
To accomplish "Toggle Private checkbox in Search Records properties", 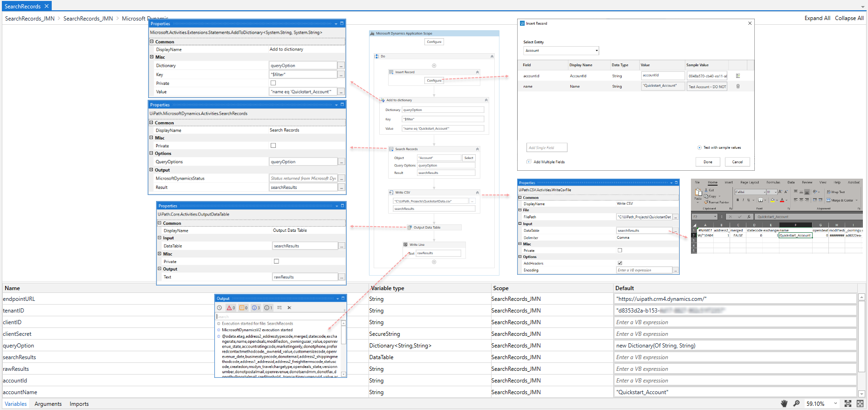I will click(273, 146).
